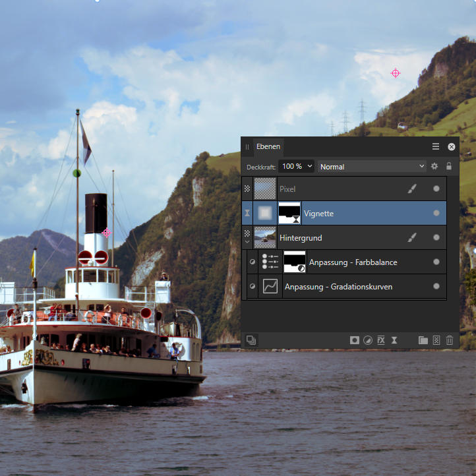Click the Gradationskurven curve icon

270,286
